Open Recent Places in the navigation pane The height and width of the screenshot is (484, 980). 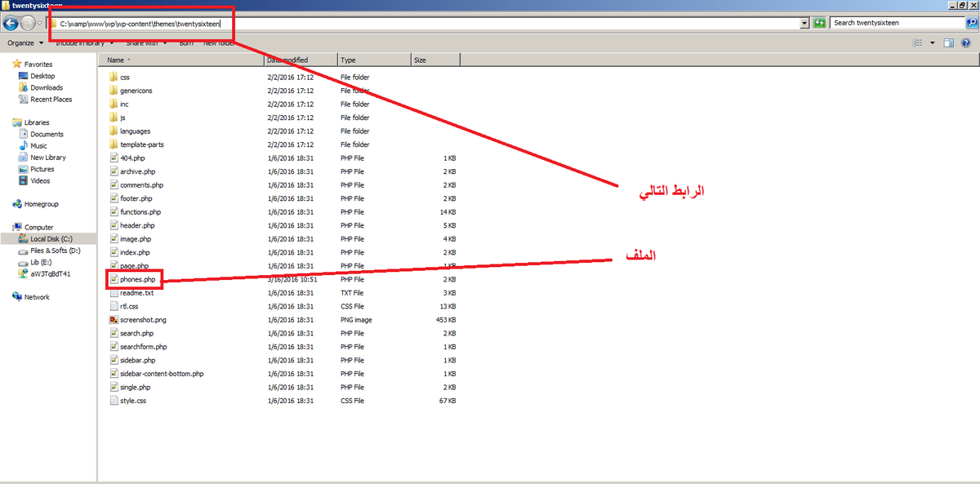[x=51, y=100]
